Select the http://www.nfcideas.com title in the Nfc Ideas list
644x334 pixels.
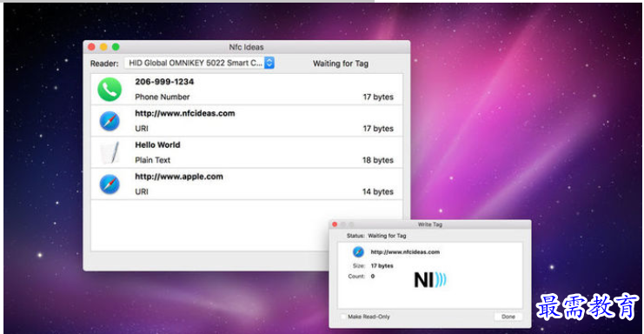185,113
